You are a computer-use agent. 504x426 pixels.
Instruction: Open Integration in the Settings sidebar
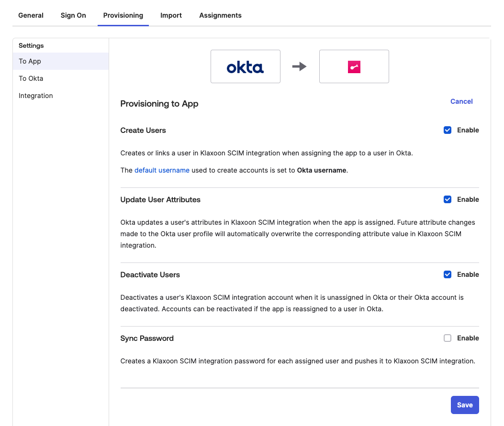(x=36, y=96)
